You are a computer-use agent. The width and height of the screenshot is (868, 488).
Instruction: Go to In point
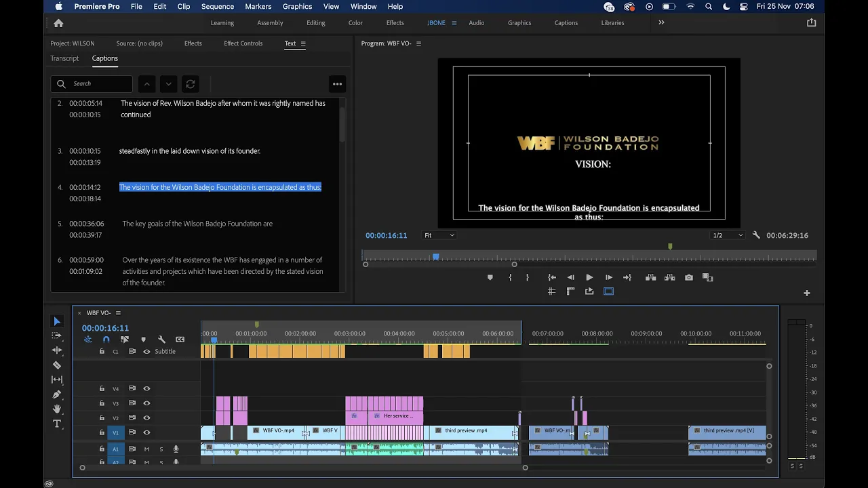pos(552,277)
